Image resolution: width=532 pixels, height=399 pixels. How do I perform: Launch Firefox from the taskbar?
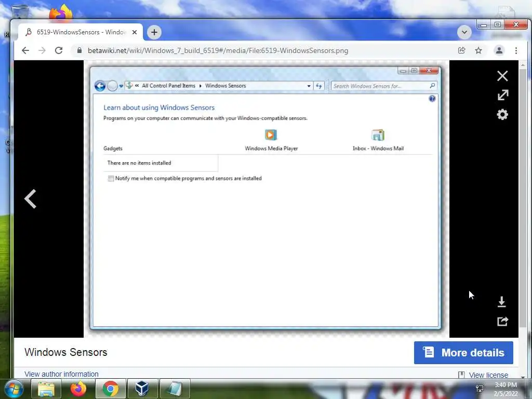[78, 389]
